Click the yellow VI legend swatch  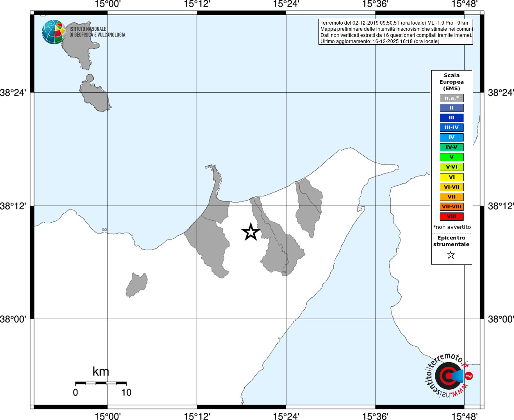[x=452, y=177]
